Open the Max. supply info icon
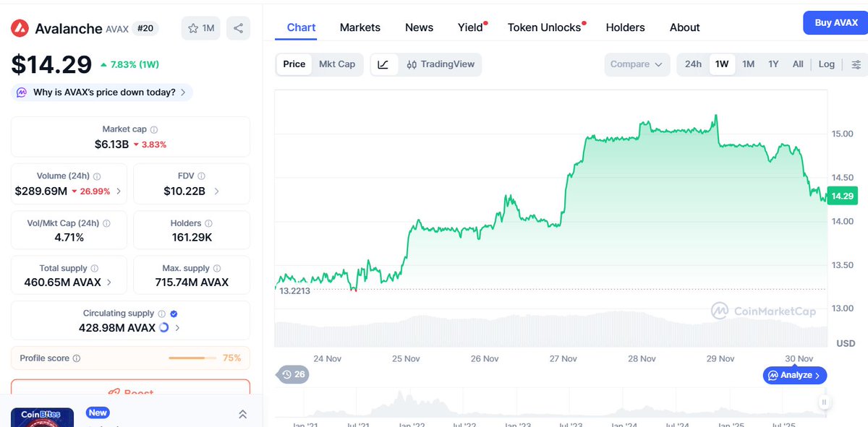The height and width of the screenshot is (427, 868). click(x=218, y=269)
